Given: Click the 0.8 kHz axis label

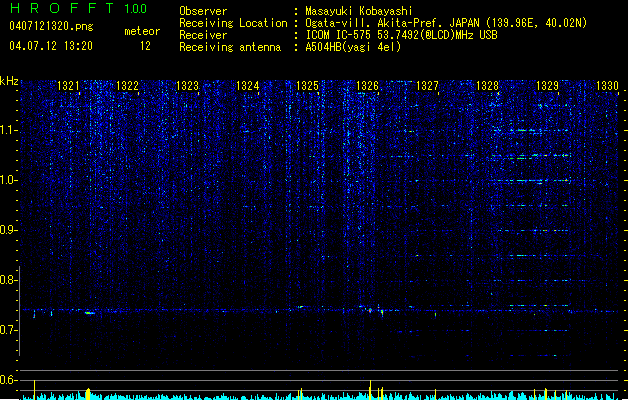Looking at the screenshot, I should 9,280.
